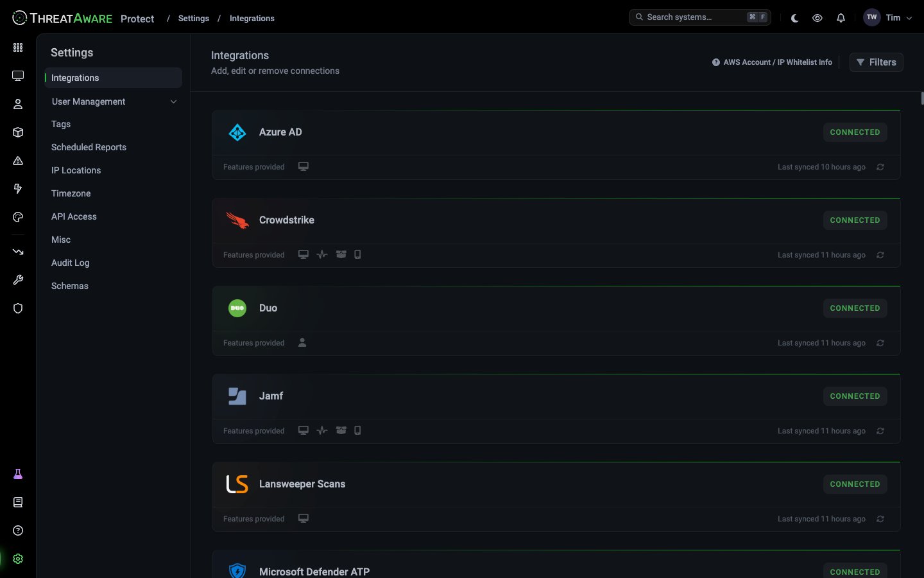
Task: Click the notifications bell icon
Action: 841,18
